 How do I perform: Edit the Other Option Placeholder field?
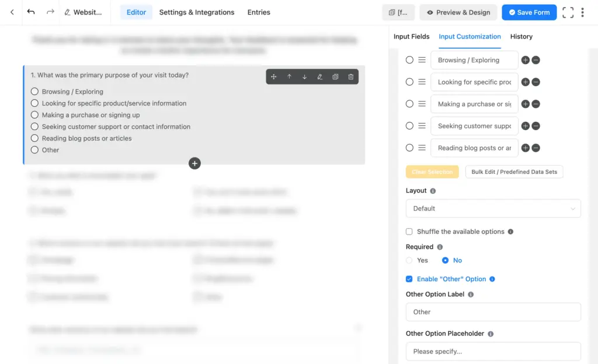click(x=493, y=351)
